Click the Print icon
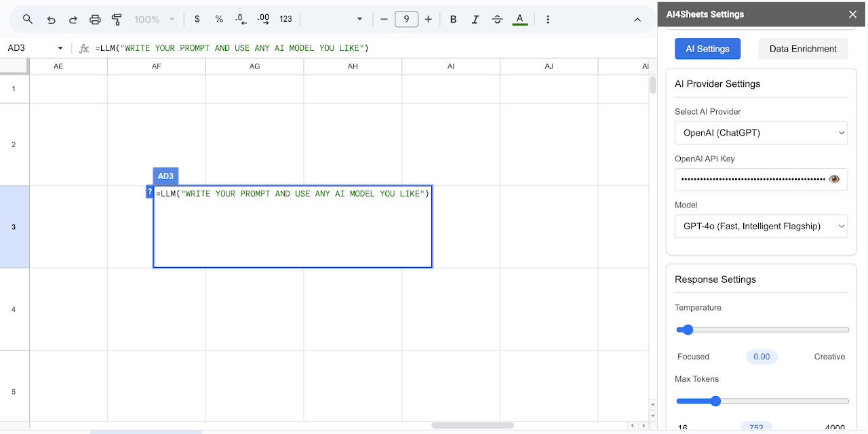Screen dimensions: 868x434 click(x=95, y=19)
